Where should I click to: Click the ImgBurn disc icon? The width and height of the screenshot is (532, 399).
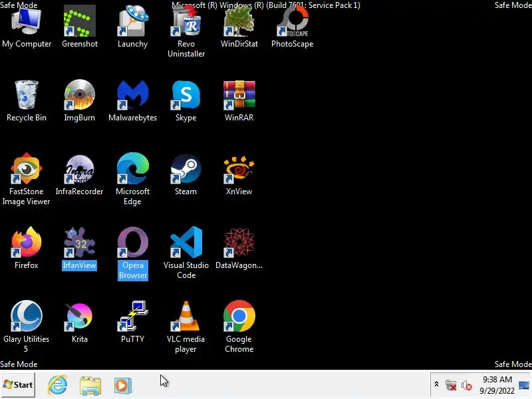click(80, 95)
